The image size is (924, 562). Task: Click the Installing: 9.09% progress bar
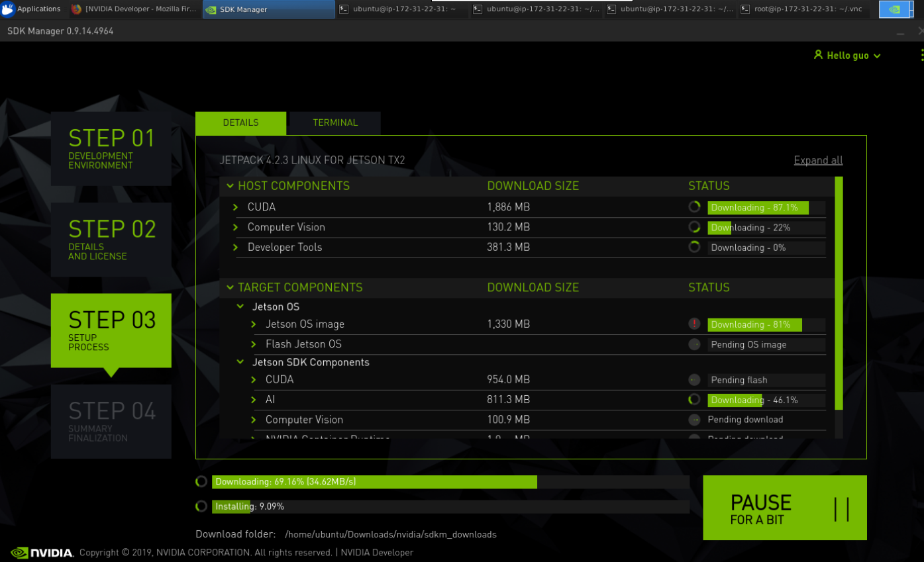(x=450, y=506)
